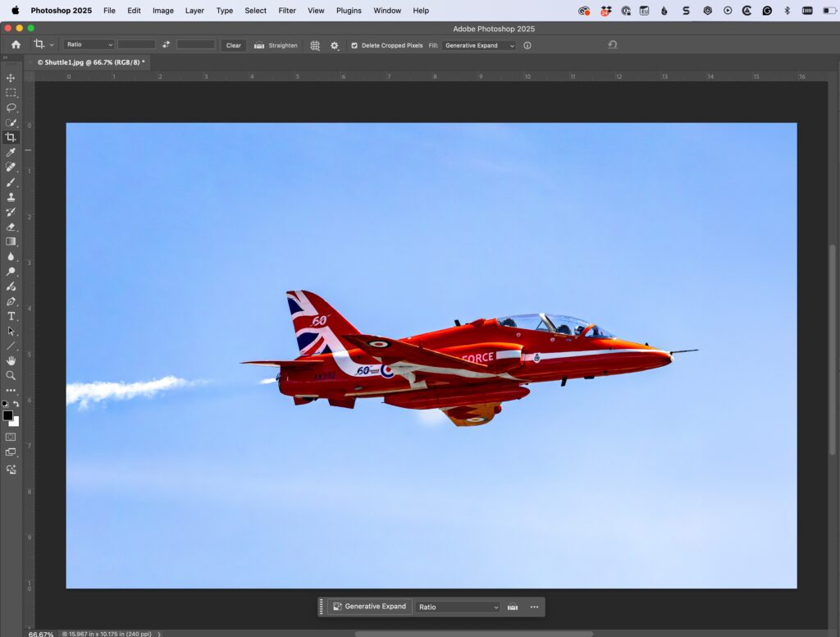
Task: Click the Fill info icon
Action: tap(527, 46)
